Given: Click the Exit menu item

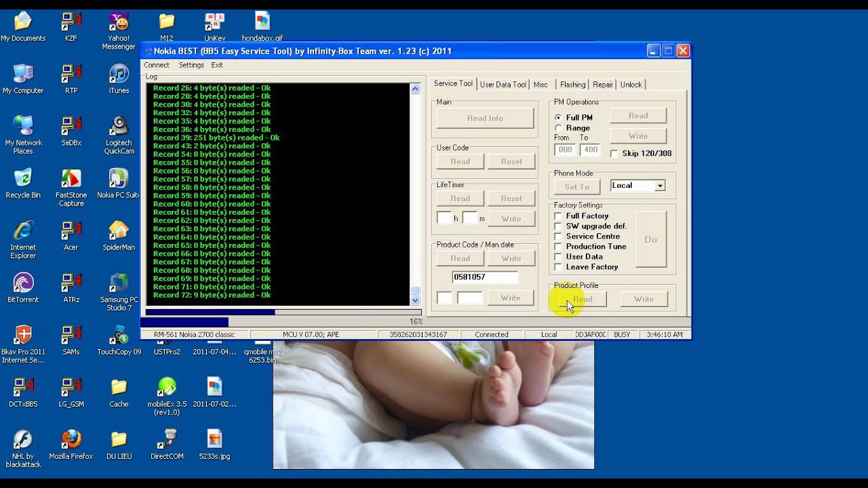Looking at the screenshot, I should tap(217, 65).
